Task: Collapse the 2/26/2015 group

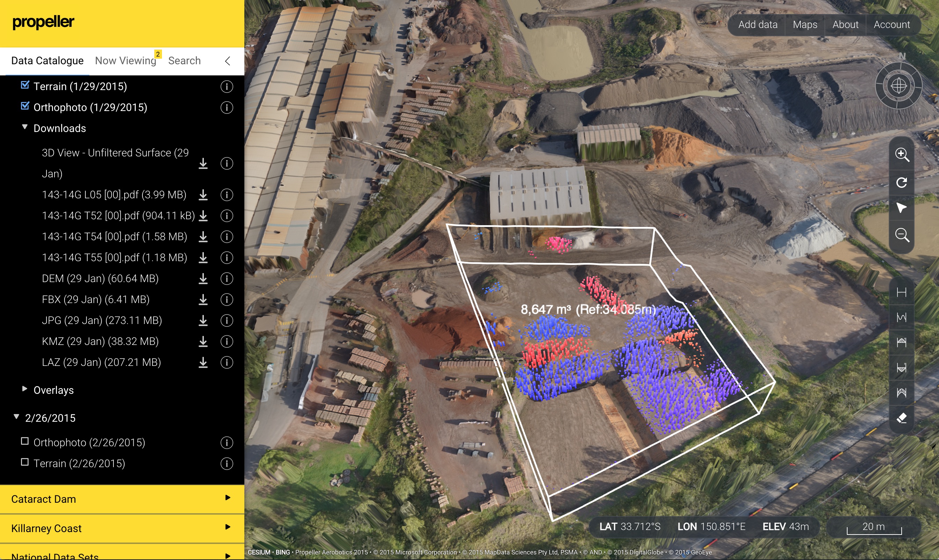Action: click(16, 417)
